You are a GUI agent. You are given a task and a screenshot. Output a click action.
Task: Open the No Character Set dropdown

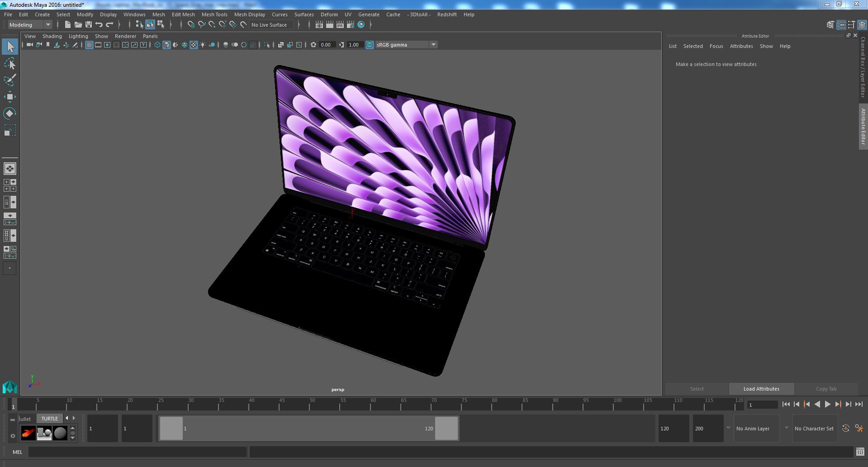point(814,429)
